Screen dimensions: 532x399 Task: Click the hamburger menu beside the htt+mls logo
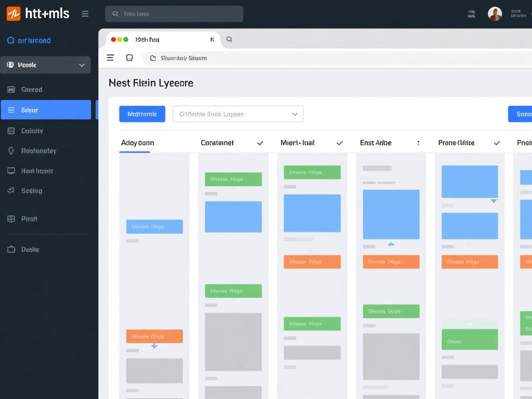(x=85, y=14)
